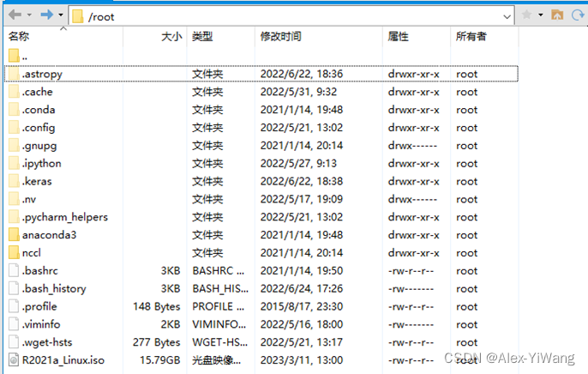The height and width of the screenshot is (374, 588).
Task: Open the back history dropdown arrow
Action: [29, 15]
